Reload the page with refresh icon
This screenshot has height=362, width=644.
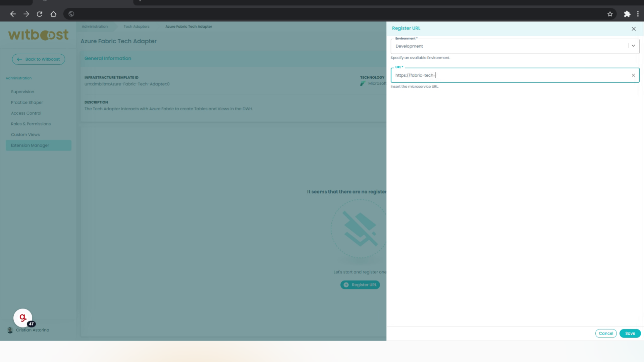[x=40, y=14]
